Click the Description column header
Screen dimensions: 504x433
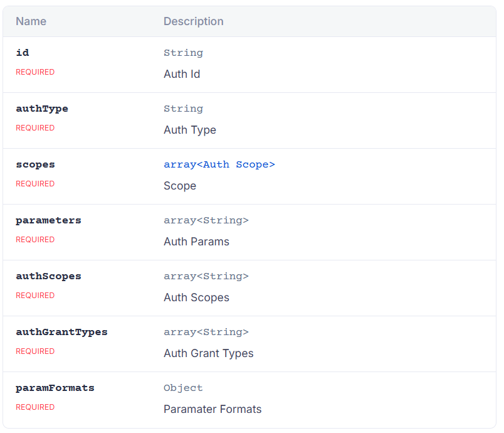pos(193,21)
